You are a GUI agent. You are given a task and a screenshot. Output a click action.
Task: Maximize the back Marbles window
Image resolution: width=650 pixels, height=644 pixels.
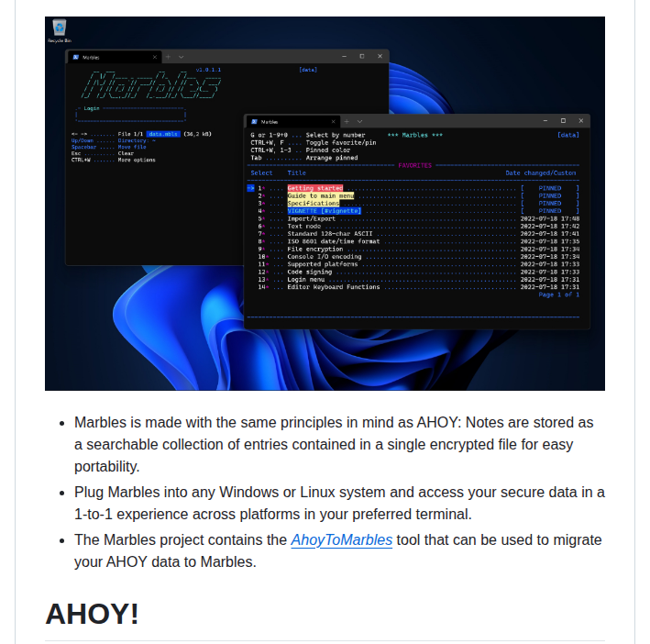362,56
